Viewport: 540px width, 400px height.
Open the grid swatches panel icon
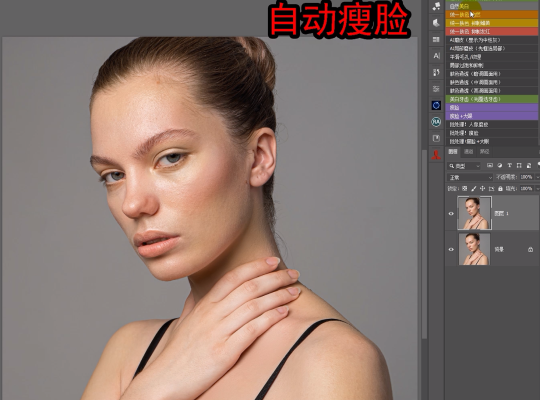(x=436, y=39)
